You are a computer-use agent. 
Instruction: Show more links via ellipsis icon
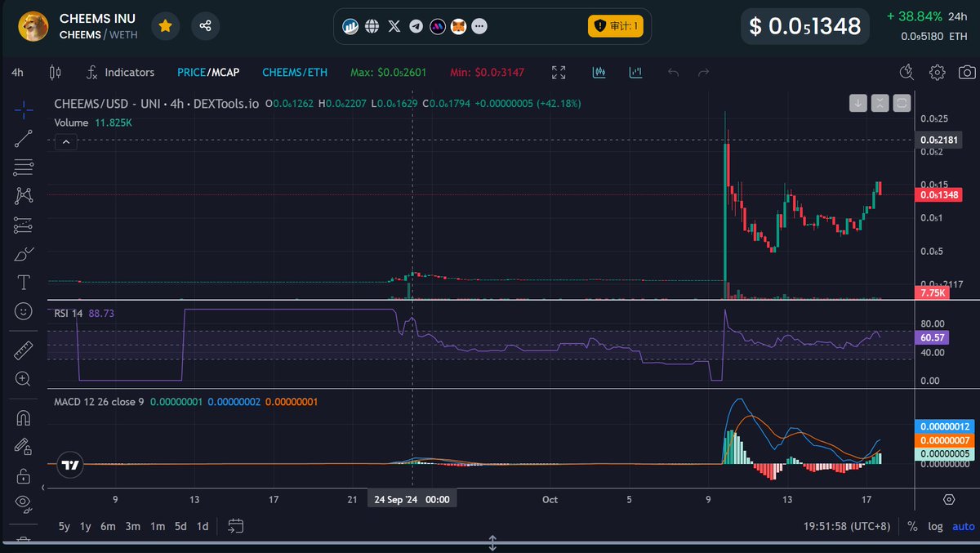point(479,26)
